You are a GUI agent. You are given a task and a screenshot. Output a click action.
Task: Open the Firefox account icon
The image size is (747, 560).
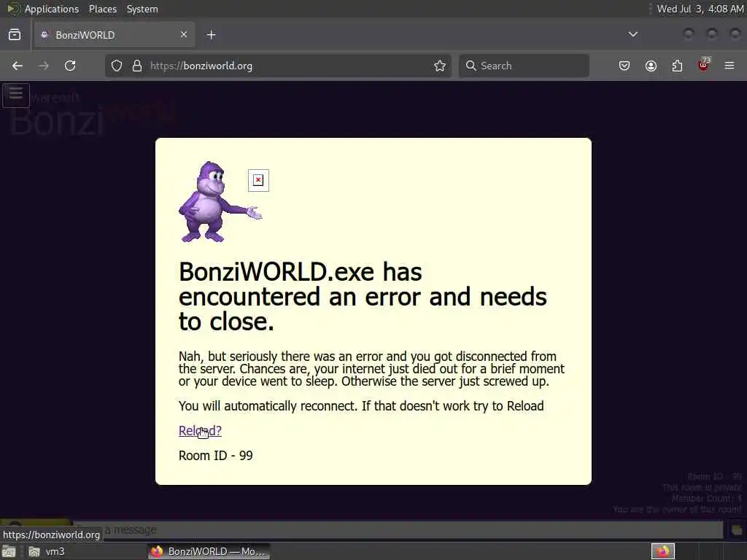click(x=651, y=66)
